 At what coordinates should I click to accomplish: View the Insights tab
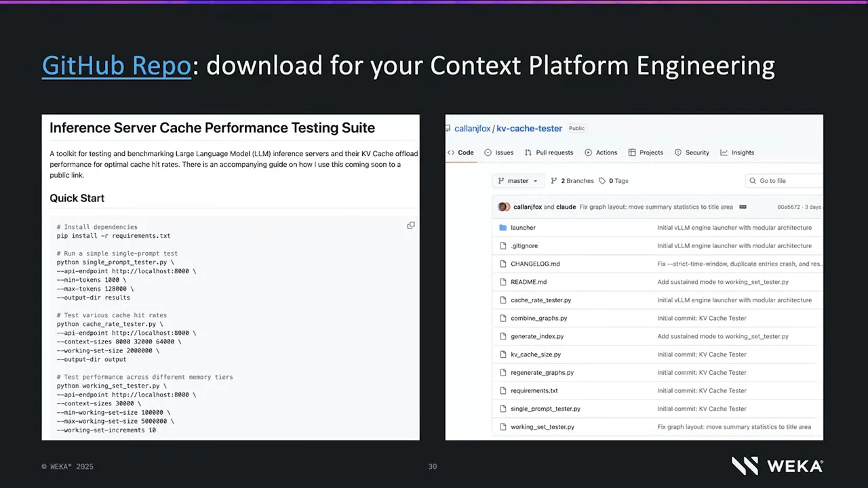(x=738, y=152)
